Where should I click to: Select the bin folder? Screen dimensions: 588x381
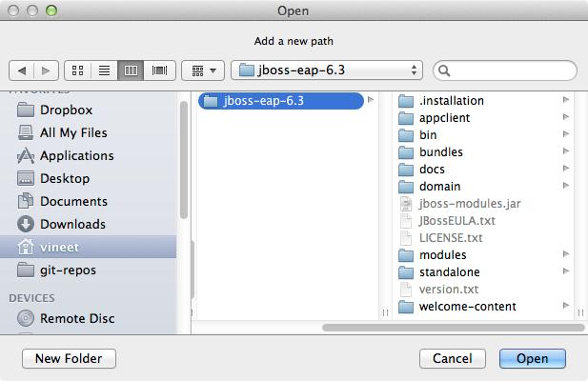click(x=428, y=135)
